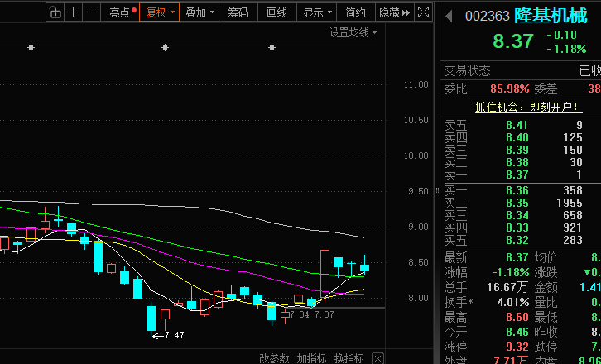
Task: Click 涨停 limit-up price 9.32
Action: click(x=517, y=347)
